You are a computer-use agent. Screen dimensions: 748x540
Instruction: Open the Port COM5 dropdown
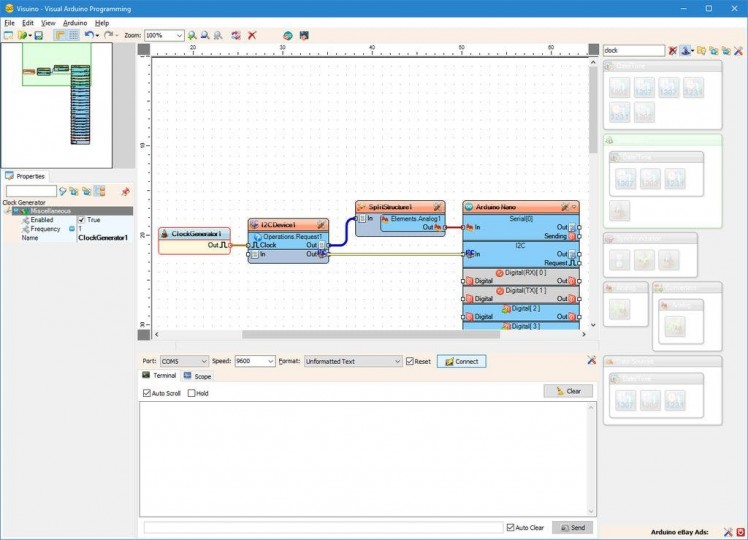pyautogui.click(x=204, y=361)
